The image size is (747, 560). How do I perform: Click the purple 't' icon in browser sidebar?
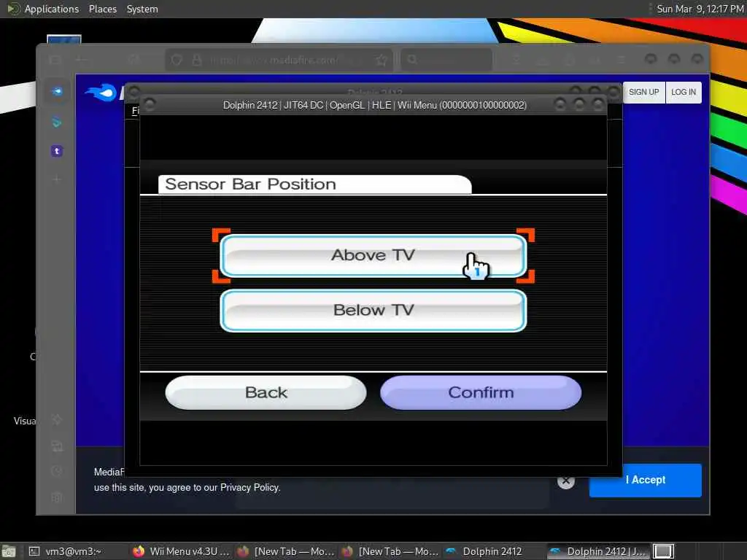coord(57,152)
